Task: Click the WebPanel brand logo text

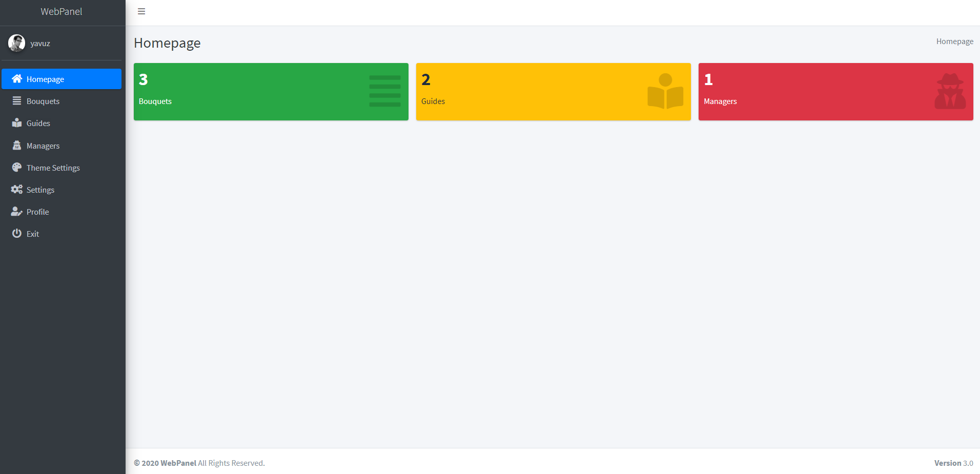Action: point(62,11)
